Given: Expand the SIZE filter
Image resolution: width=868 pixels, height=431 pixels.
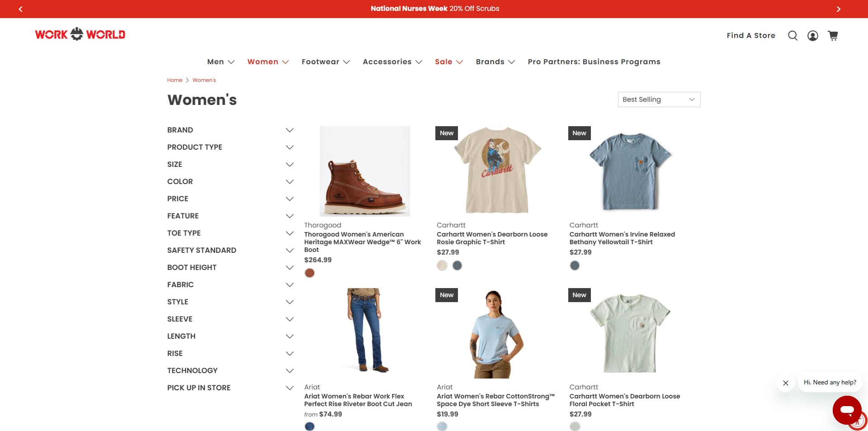Looking at the screenshot, I should tap(231, 165).
